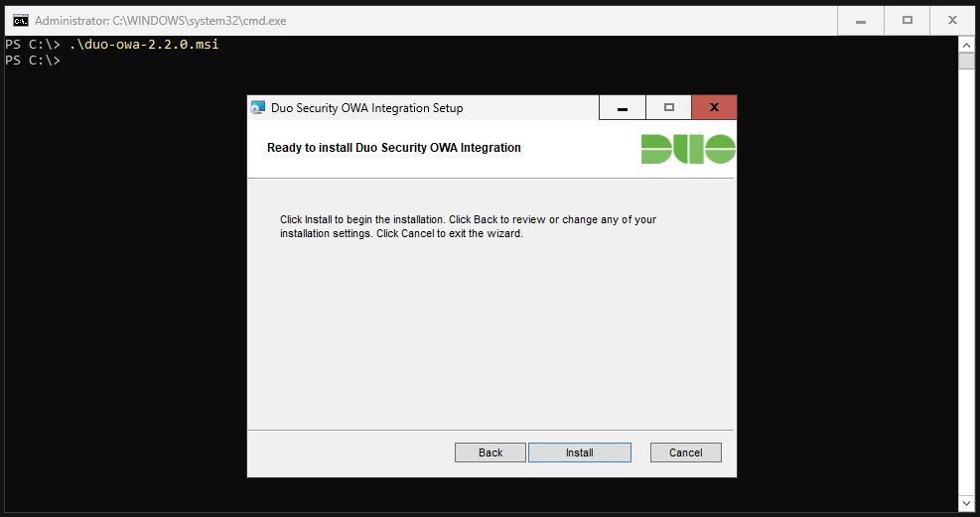The width and height of the screenshot is (980, 517).
Task: Click the second 'PS C:\>' prompt line
Action: coord(33,61)
